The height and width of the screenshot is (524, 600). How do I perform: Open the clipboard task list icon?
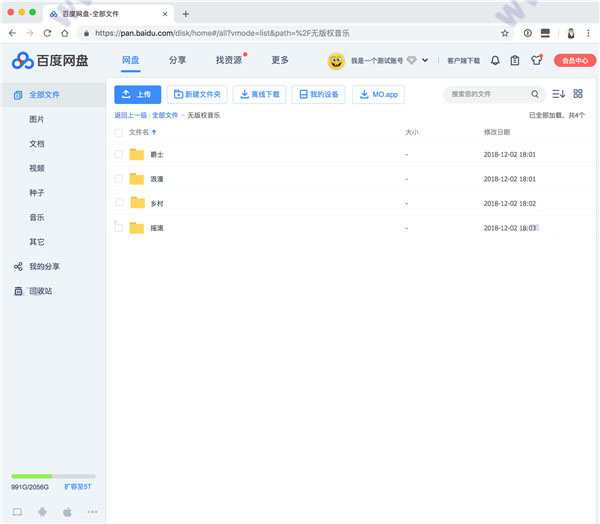pos(514,60)
